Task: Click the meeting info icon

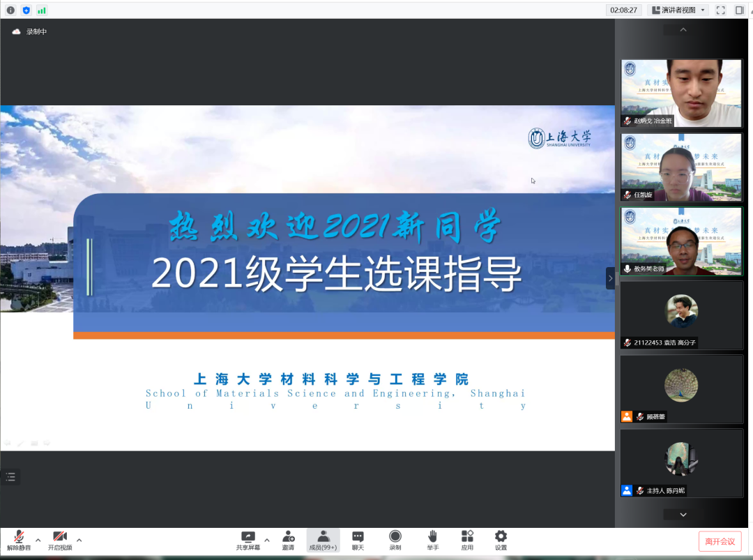Action: [x=10, y=10]
